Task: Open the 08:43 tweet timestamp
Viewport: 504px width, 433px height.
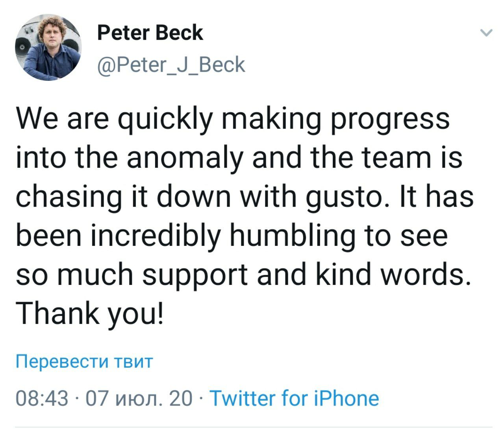Action: [x=42, y=398]
